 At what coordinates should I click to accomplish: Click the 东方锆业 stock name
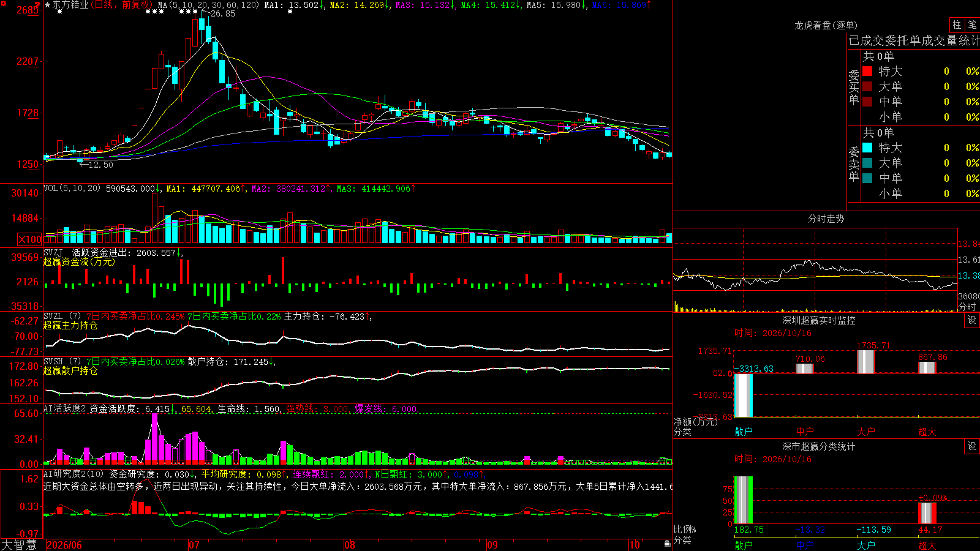click(x=70, y=5)
